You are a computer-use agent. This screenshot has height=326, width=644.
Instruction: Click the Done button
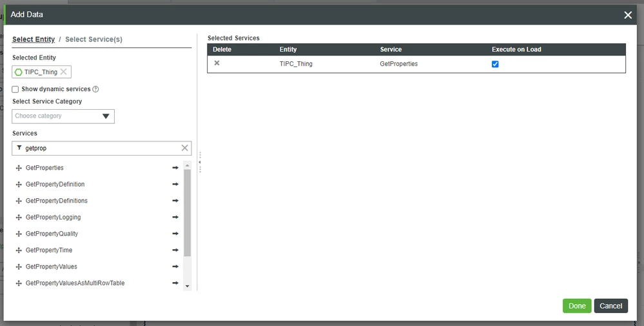(x=577, y=306)
